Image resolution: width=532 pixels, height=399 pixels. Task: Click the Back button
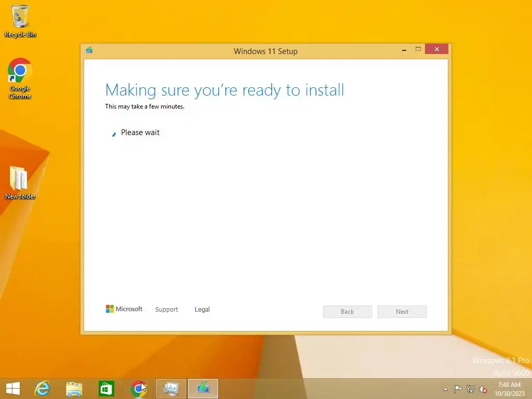348,312
